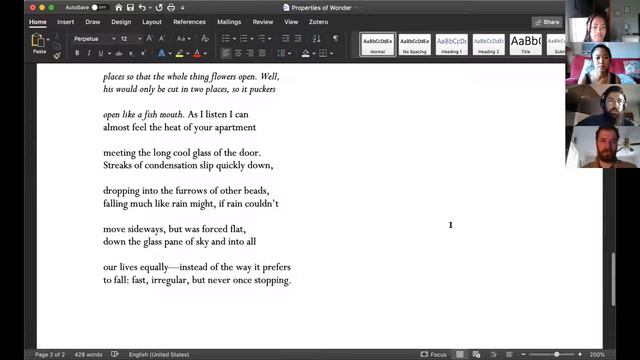This screenshot has width=640, height=360.
Task: Switch to Web Layout view icon
Action: coord(476,354)
